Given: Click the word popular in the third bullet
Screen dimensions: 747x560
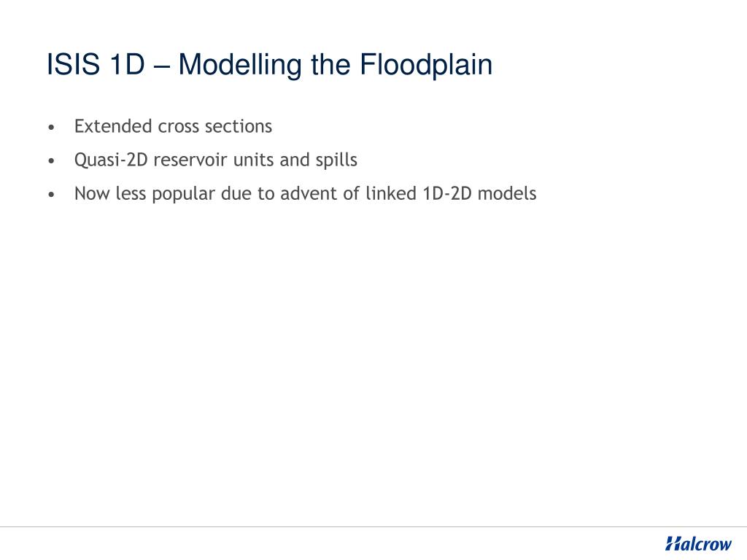Looking at the screenshot, I should [x=183, y=194].
